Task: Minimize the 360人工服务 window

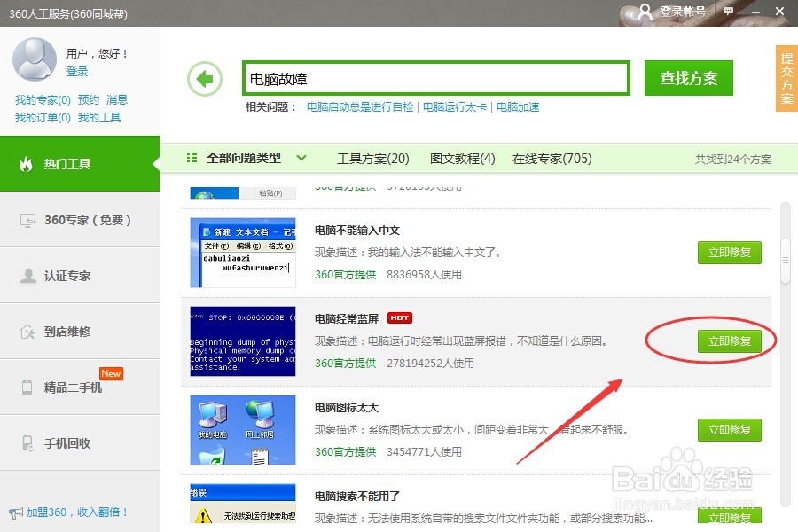Action: point(755,12)
